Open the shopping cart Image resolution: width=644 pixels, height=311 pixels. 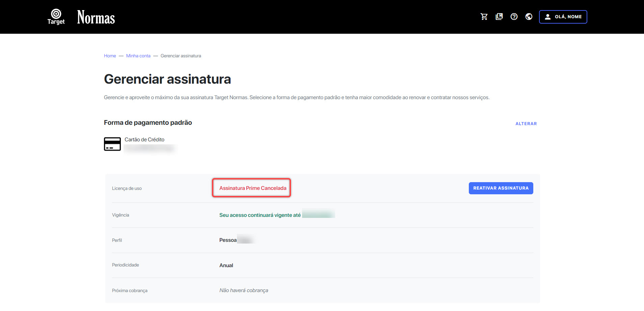pos(484,16)
